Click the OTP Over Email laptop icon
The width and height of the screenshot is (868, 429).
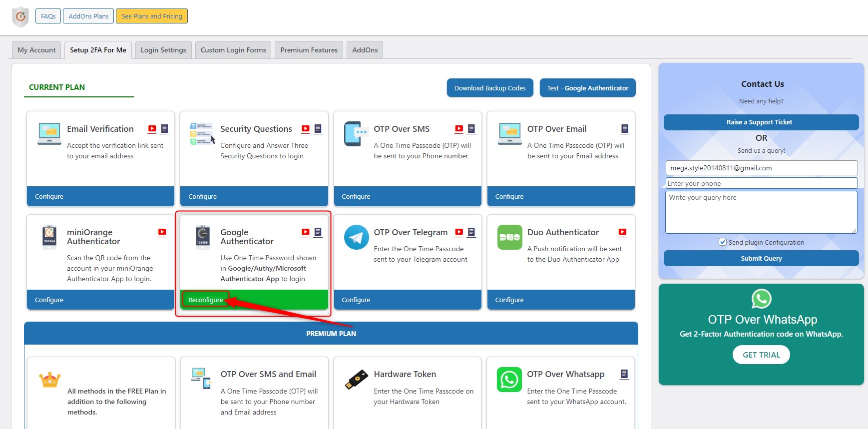[x=510, y=134]
